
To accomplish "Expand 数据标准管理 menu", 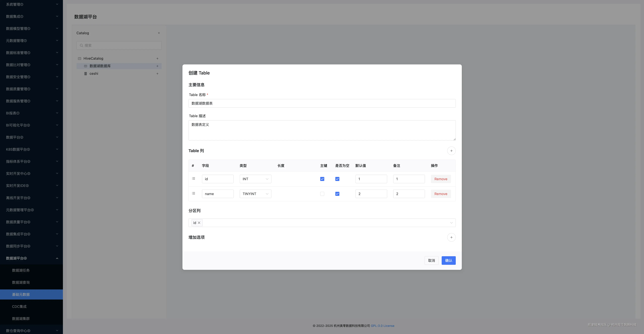I will [31, 53].
